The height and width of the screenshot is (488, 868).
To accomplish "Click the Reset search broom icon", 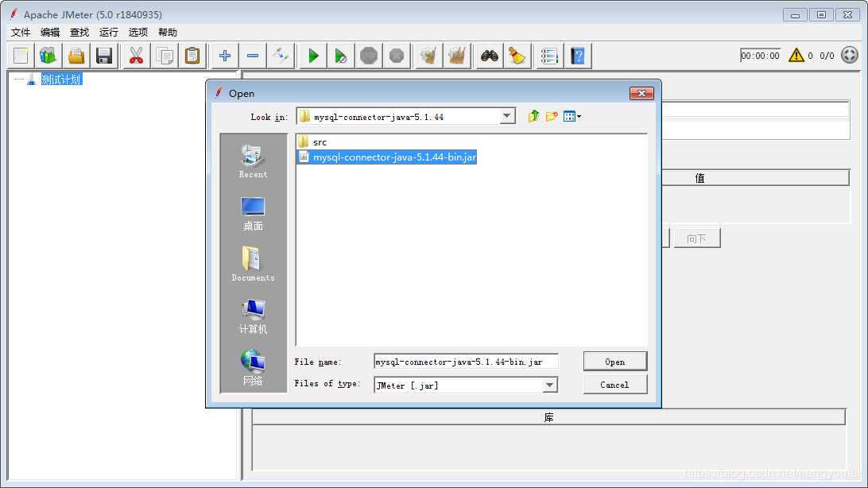I will [x=517, y=56].
